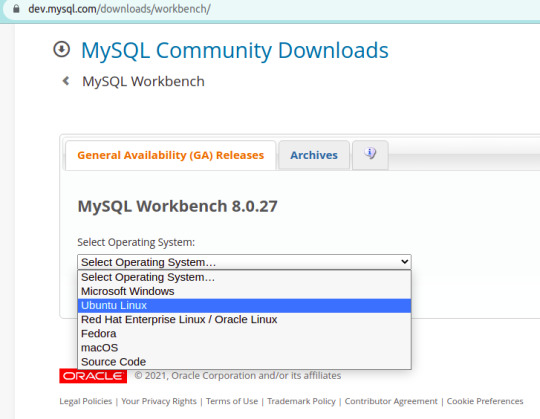This screenshot has height=419, width=540.
Task: Click the download circle icon beside title
Action: (62, 49)
